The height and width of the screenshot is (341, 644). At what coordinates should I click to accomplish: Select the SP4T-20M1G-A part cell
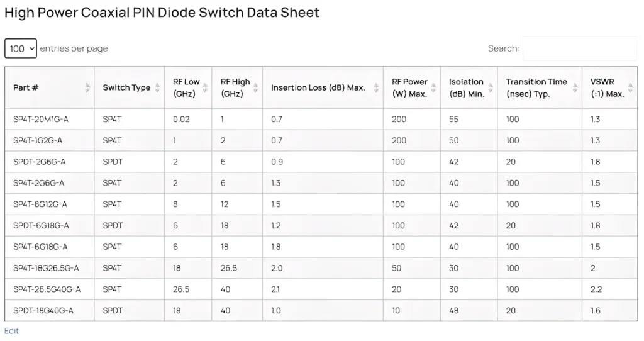[x=41, y=119]
